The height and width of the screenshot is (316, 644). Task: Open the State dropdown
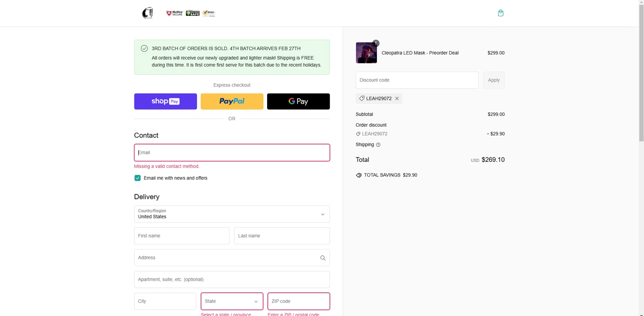click(232, 301)
